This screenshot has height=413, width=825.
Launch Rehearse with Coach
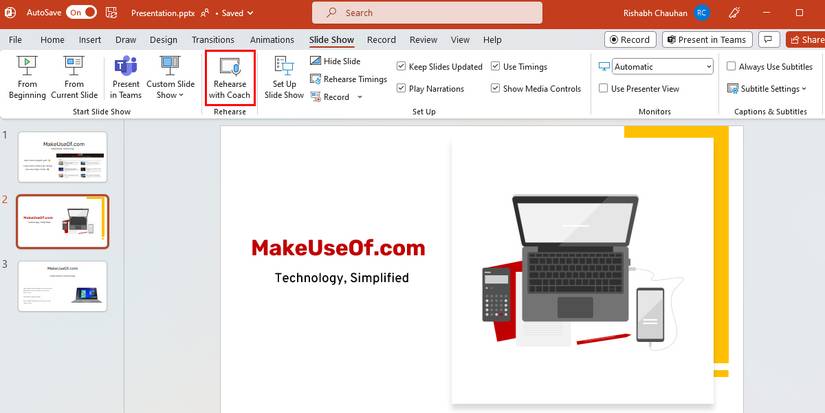[x=229, y=78]
